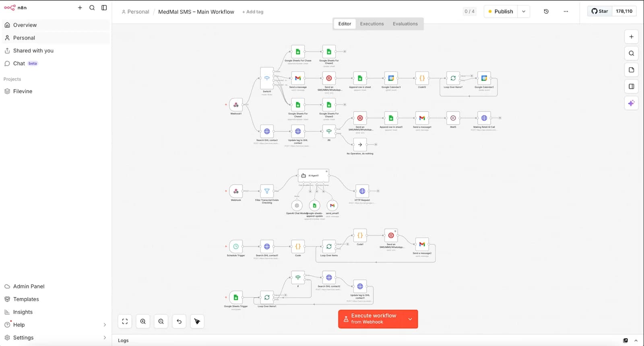Toggle the left sidebar collapse icon
The height and width of the screenshot is (346, 644).
[x=104, y=8]
